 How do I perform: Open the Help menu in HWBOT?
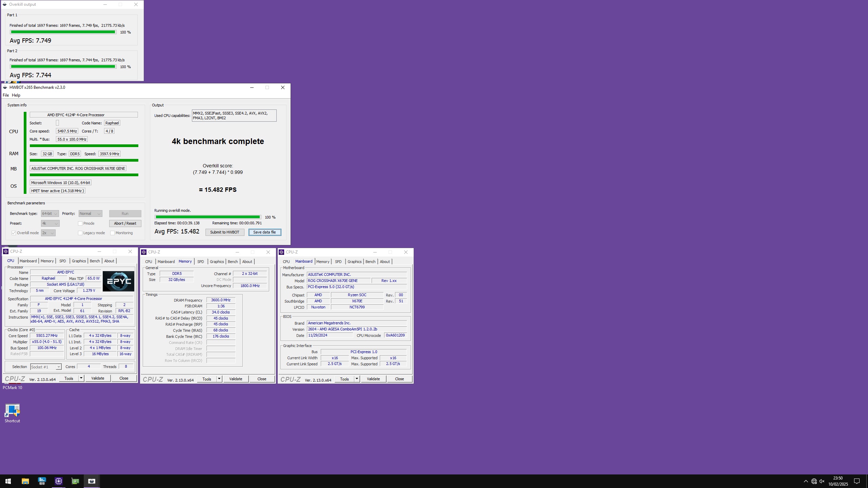click(16, 95)
